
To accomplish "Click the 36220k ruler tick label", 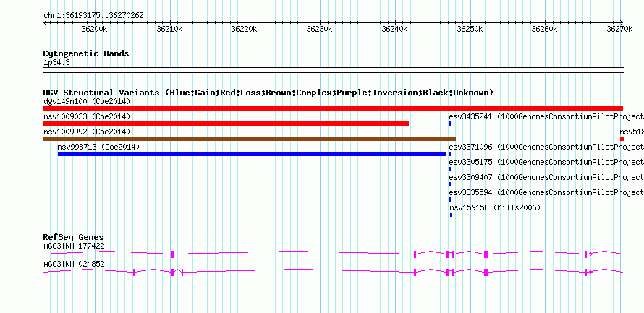I will [x=245, y=29].
